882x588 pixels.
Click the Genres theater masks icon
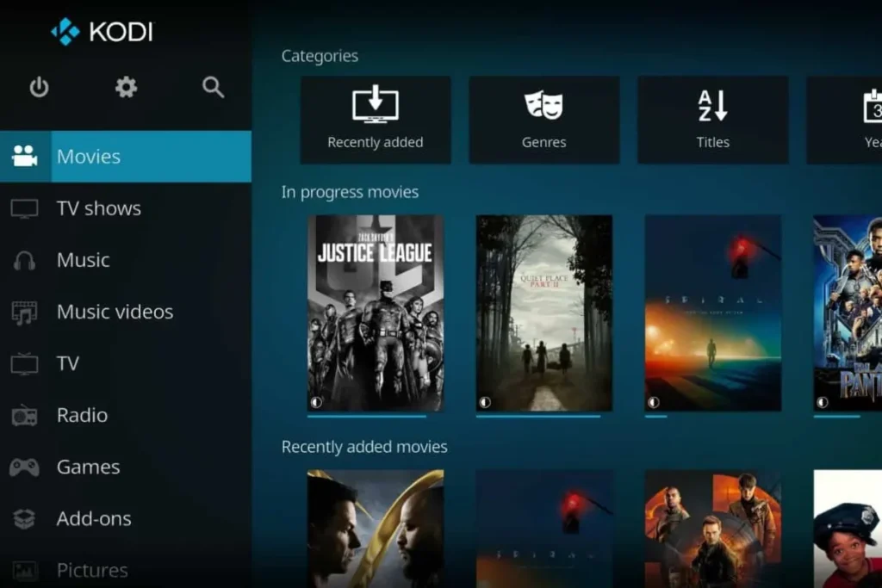tap(544, 104)
